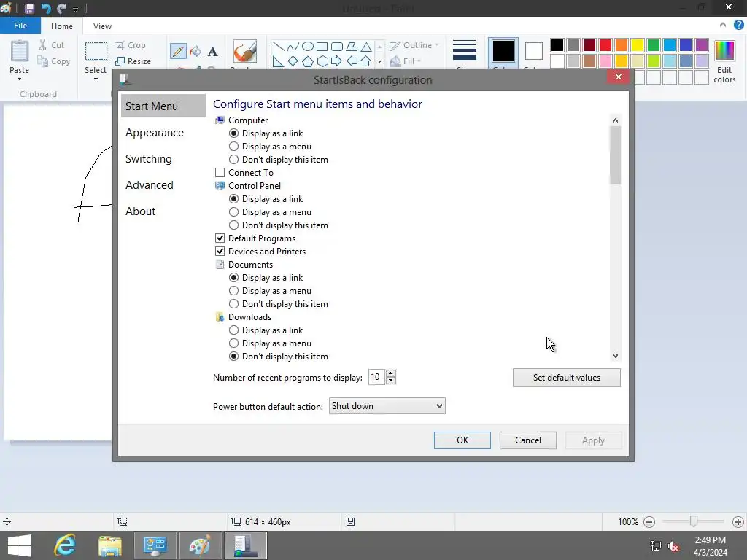The image size is (747, 560).
Task: Click the Crop tool in Paint
Action: point(131,45)
